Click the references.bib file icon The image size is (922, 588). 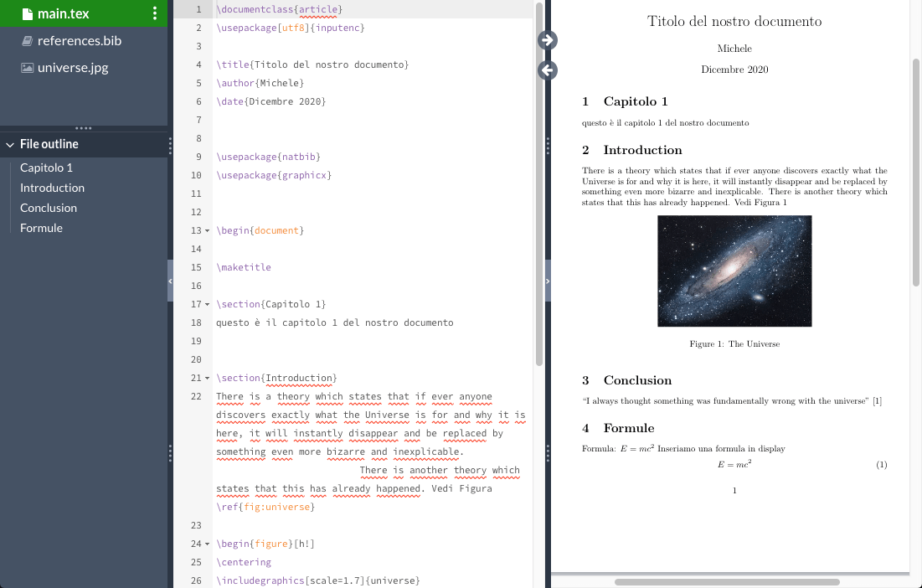27,40
